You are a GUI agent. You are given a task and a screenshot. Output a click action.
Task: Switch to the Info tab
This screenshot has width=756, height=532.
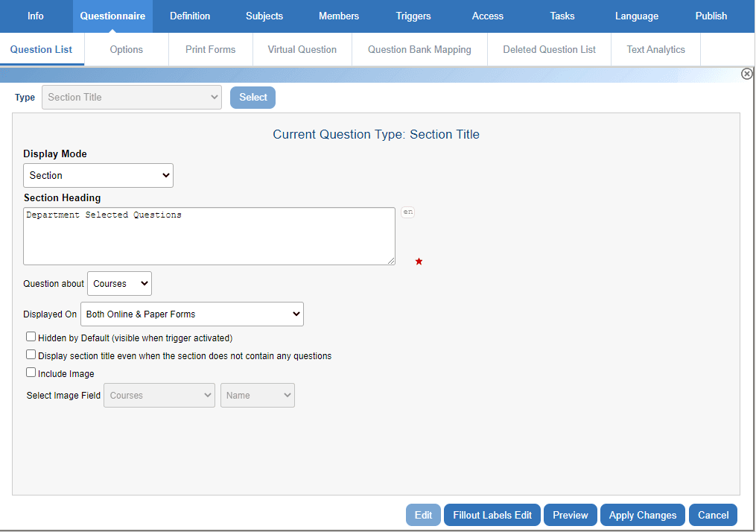(36, 16)
